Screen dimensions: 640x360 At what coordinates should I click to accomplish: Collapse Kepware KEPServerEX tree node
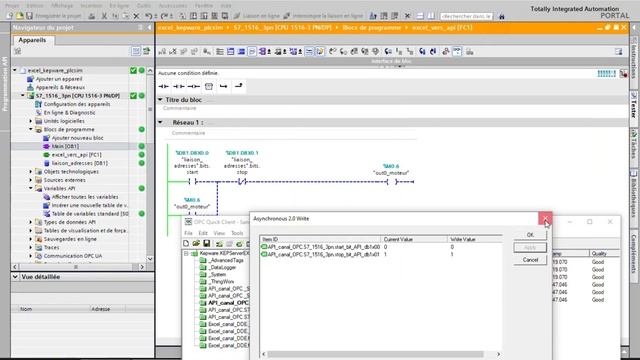(x=187, y=253)
